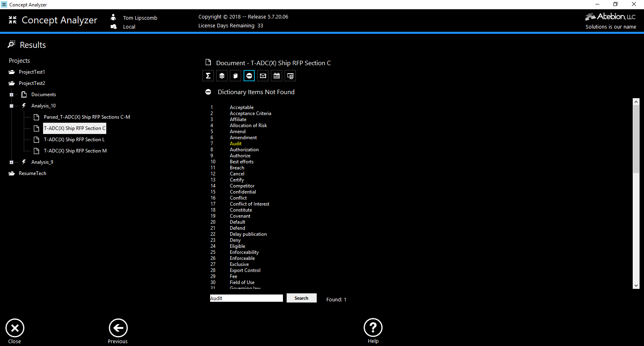
Task: Select the Export Control entry
Action: pyautogui.click(x=245, y=270)
